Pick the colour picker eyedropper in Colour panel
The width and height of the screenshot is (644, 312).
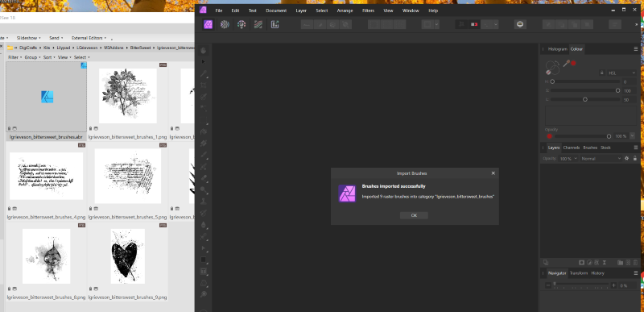pos(567,64)
